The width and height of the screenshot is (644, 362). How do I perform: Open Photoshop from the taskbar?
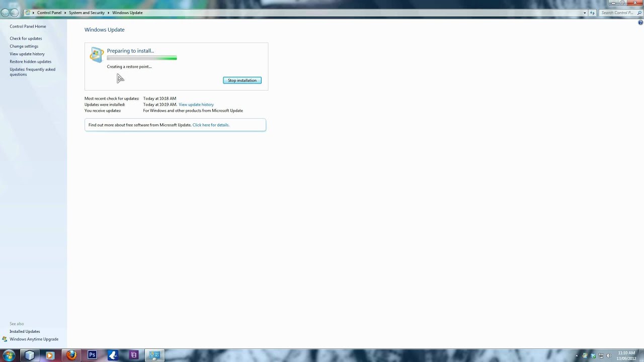click(92, 355)
